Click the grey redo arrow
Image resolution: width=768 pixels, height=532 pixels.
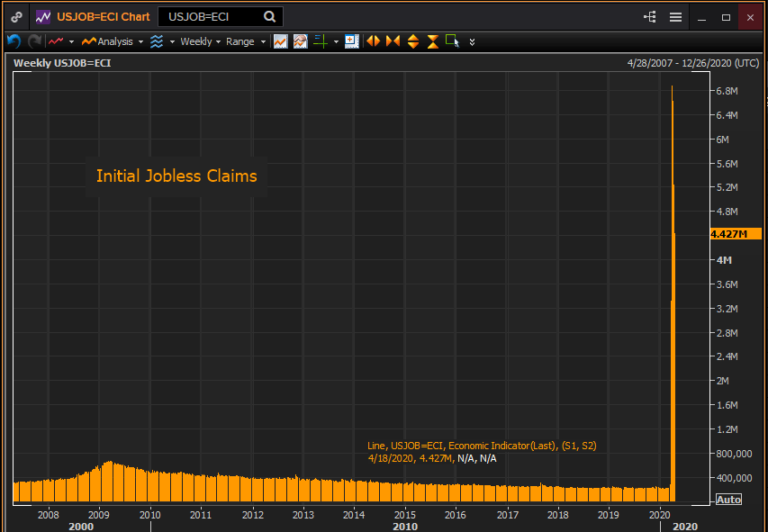pyautogui.click(x=34, y=41)
